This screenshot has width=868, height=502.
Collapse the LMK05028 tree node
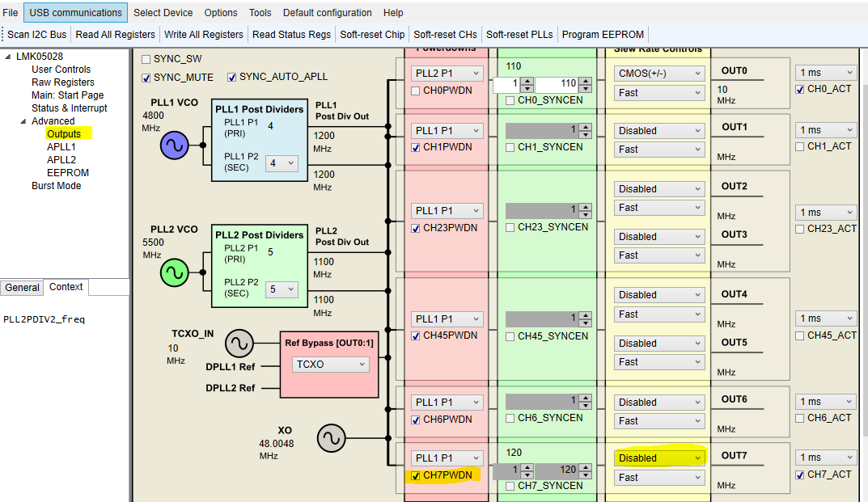8,57
